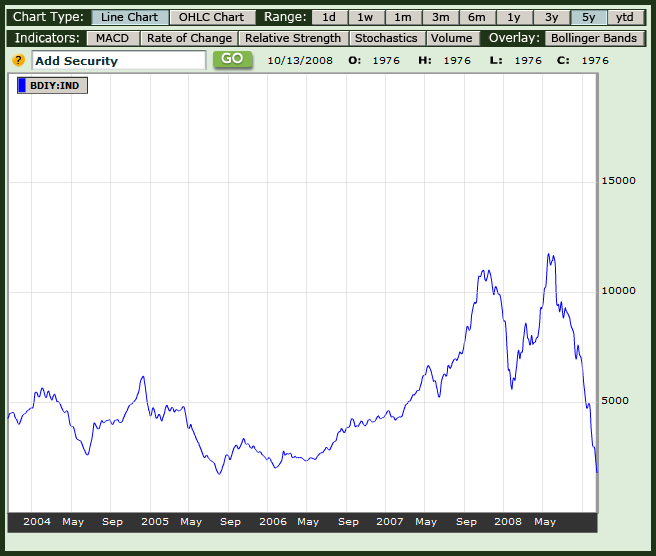Switch to OHLC Chart type

[211, 17]
